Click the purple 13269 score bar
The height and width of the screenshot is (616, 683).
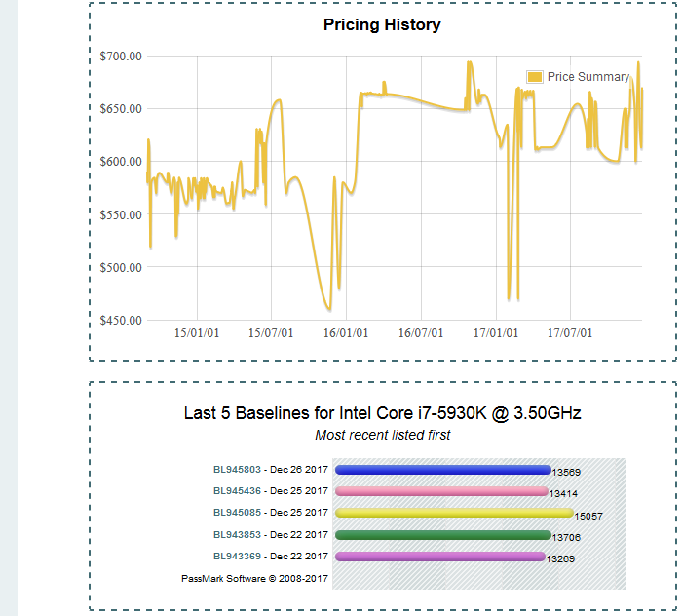tap(440, 557)
